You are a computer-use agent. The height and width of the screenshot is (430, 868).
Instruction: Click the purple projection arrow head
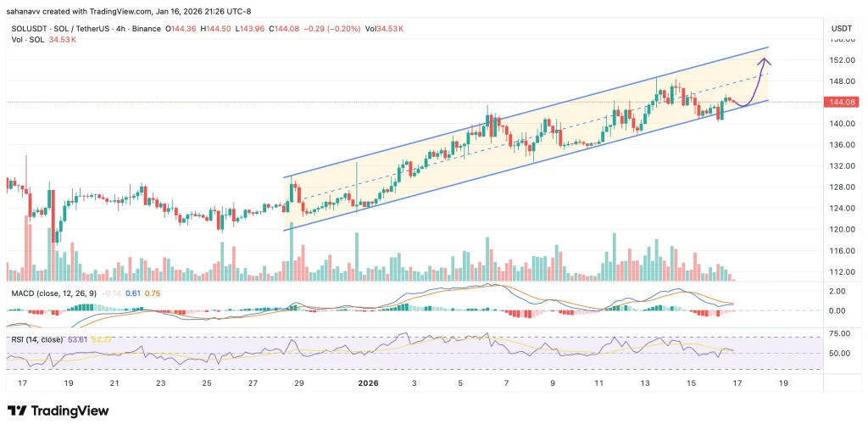pos(765,60)
